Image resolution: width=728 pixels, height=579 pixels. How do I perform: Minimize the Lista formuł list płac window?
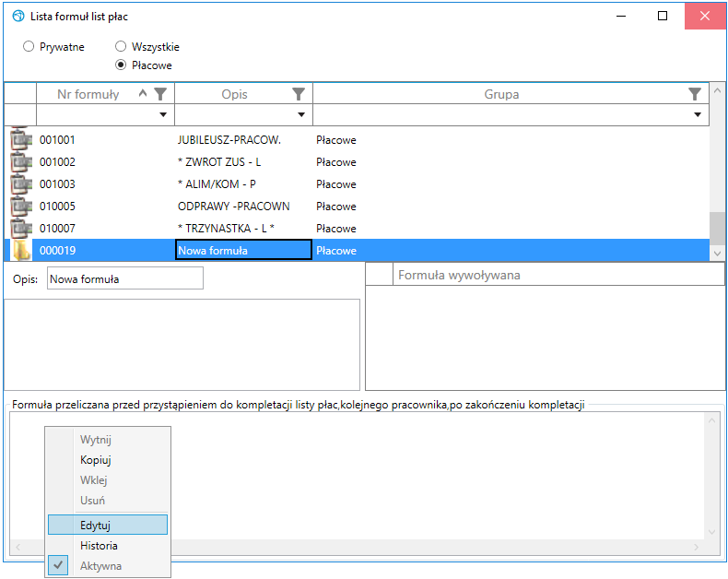(x=621, y=16)
